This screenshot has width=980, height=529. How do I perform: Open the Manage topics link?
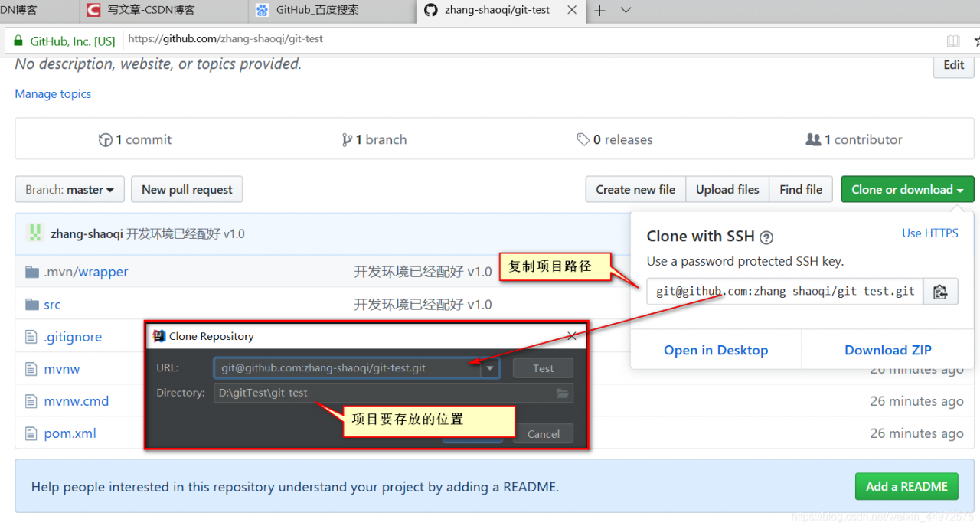(x=53, y=93)
